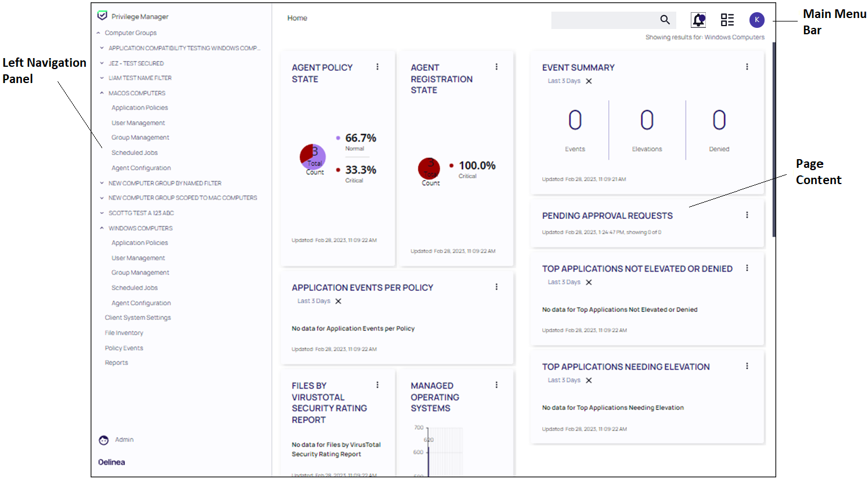Open the Agent Policy State widget options menu
Viewport: 868px width, 482px height.
(378, 67)
